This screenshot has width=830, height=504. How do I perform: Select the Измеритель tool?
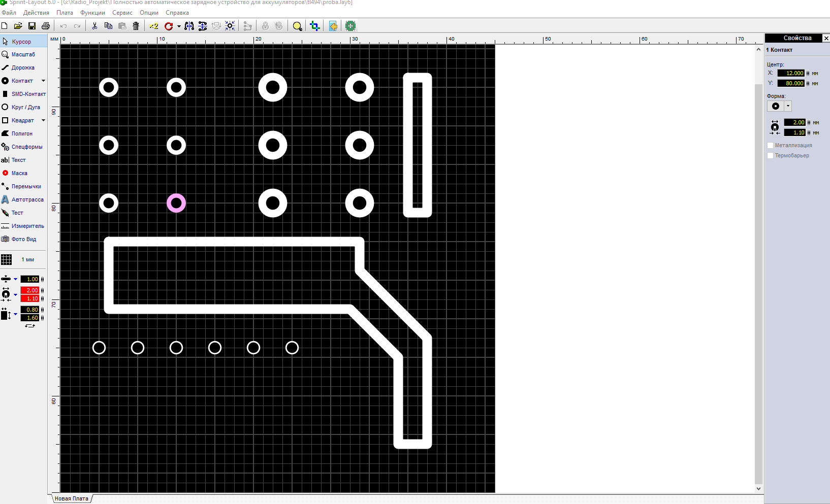click(x=23, y=226)
